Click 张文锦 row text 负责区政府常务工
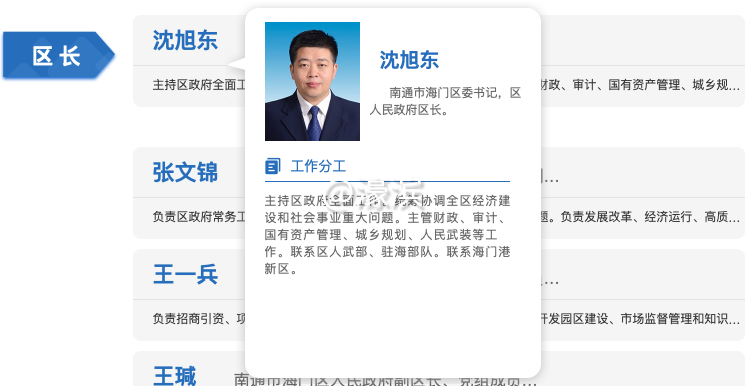This screenshot has height=386, width=746. click(x=199, y=217)
